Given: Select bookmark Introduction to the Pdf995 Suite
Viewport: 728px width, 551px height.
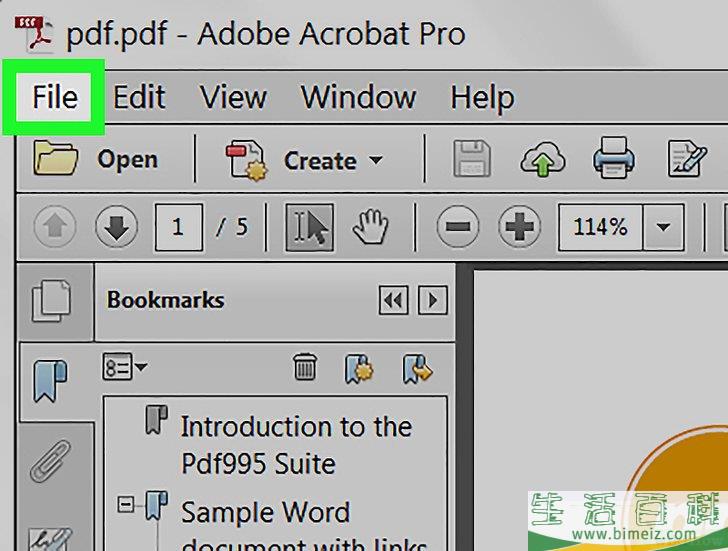Looking at the screenshot, I should 296,445.
